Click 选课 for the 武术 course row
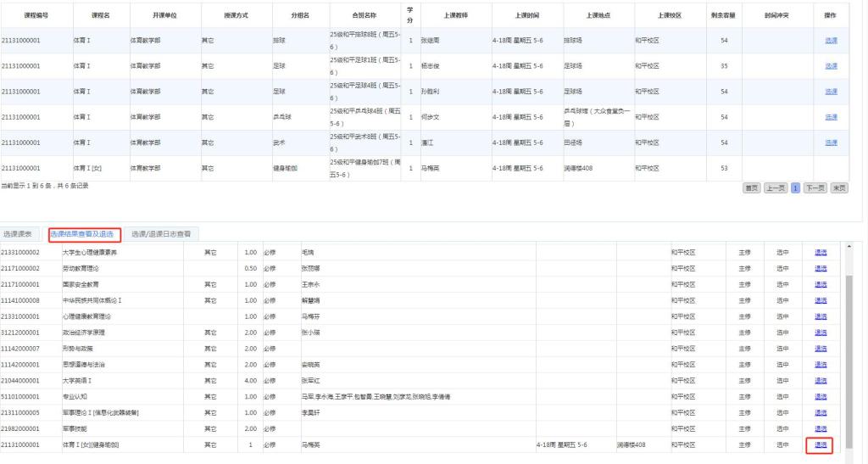Image resolution: width=868 pixels, height=464 pixels. point(830,143)
